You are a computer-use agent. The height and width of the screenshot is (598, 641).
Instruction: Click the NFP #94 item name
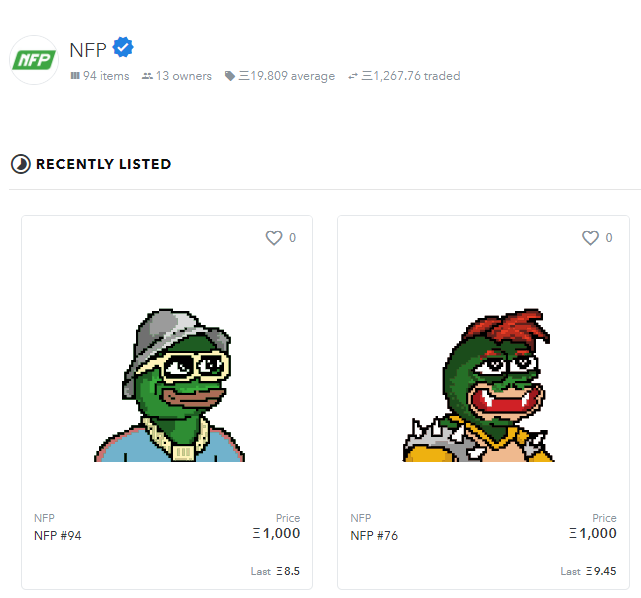point(58,535)
